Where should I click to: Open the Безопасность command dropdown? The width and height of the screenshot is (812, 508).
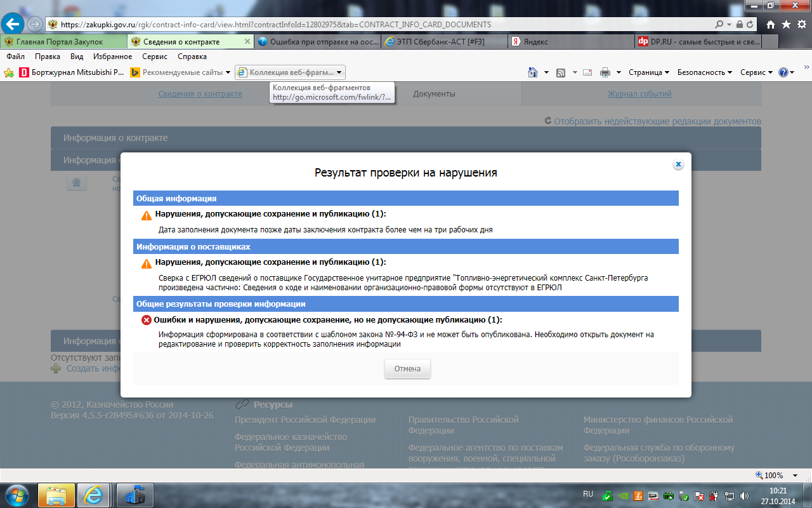coord(705,72)
